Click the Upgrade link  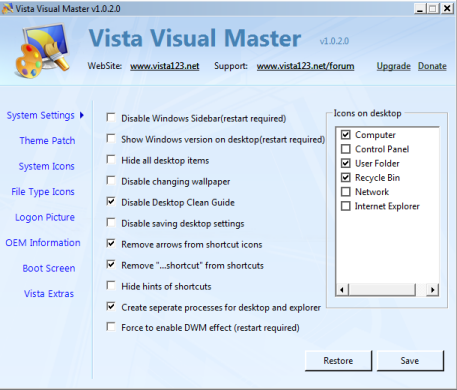(394, 66)
